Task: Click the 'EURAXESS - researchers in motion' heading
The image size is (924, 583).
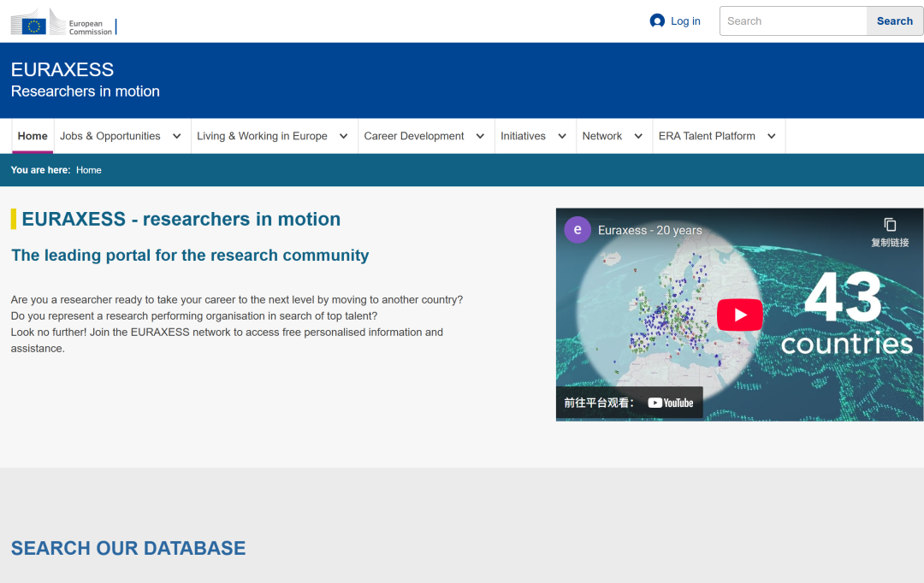Action: [x=181, y=219]
